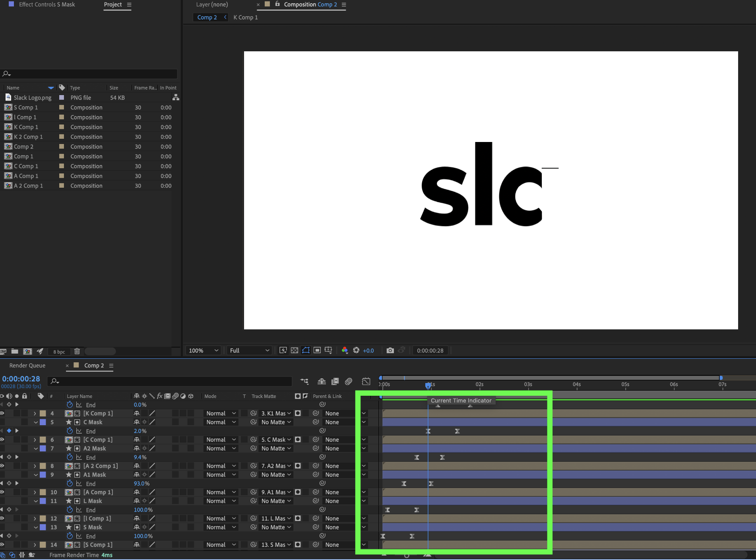
Task: Open grid and guide options
Action: point(328,350)
